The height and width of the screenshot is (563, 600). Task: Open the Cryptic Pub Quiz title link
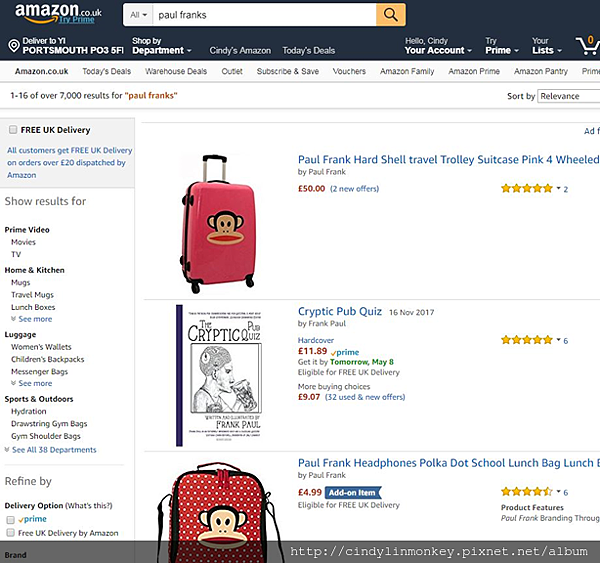(x=340, y=312)
